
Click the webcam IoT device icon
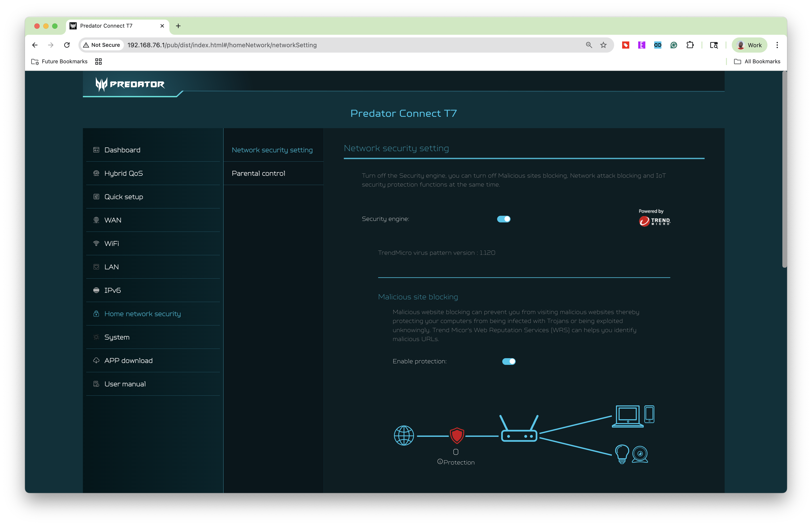[x=640, y=454]
